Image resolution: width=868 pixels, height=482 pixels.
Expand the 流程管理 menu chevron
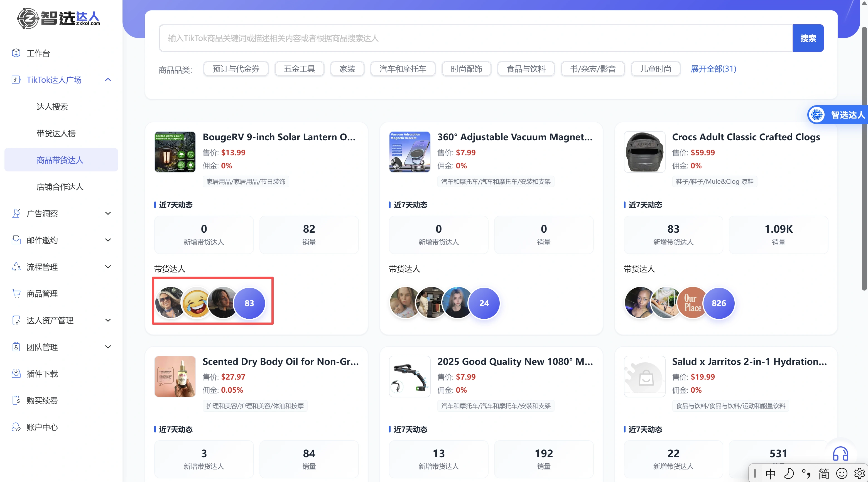108,267
